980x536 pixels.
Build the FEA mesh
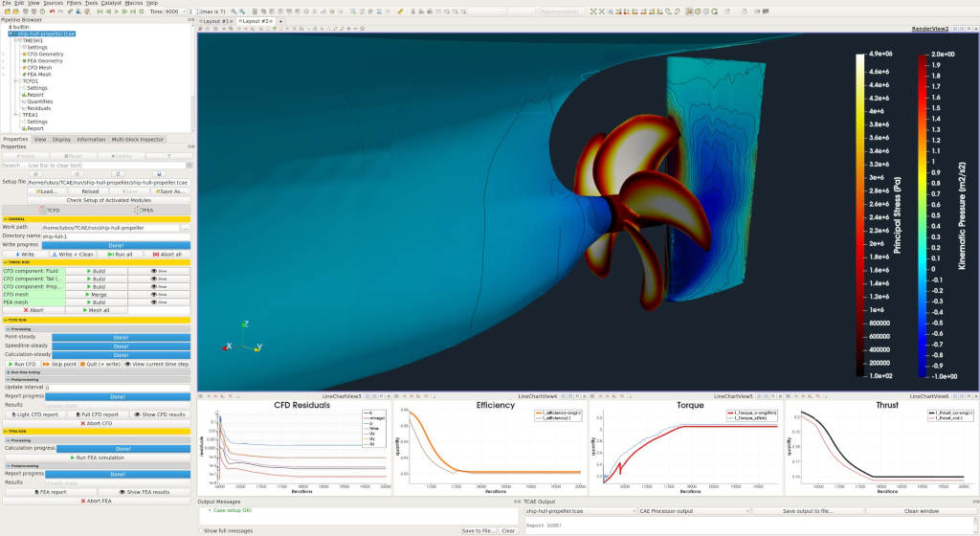click(97, 301)
